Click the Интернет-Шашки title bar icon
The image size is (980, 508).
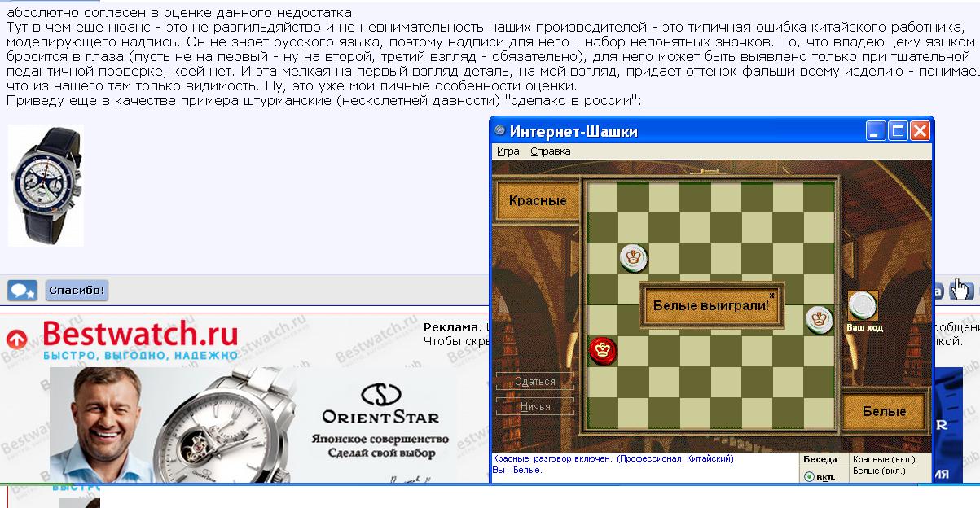pos(500,131)
